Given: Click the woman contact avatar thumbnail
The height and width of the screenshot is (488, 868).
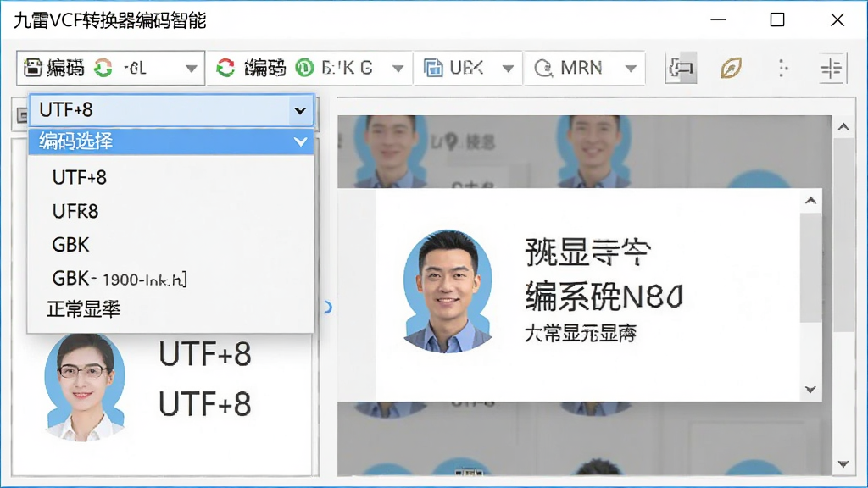Looking at the screenshot, I should click(x=85, y=387).
